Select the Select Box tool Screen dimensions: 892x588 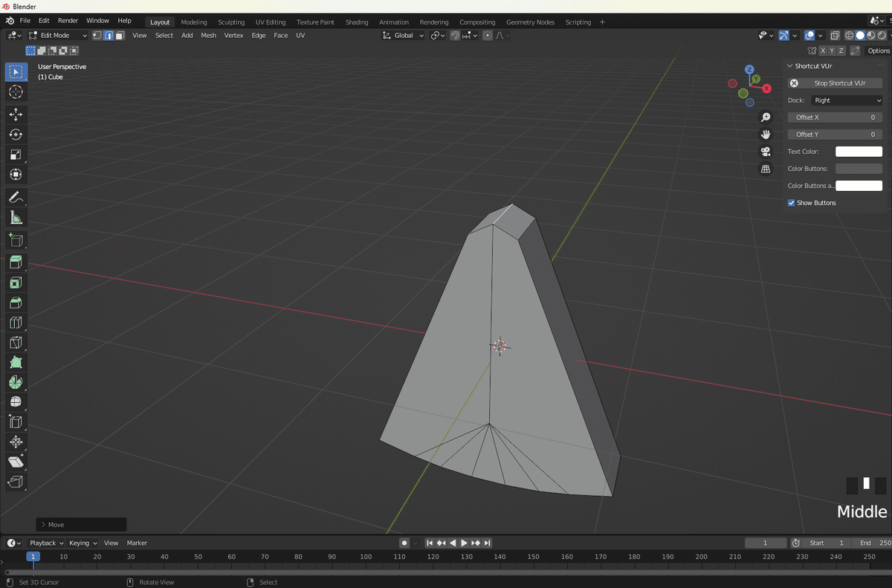(16, 72)
